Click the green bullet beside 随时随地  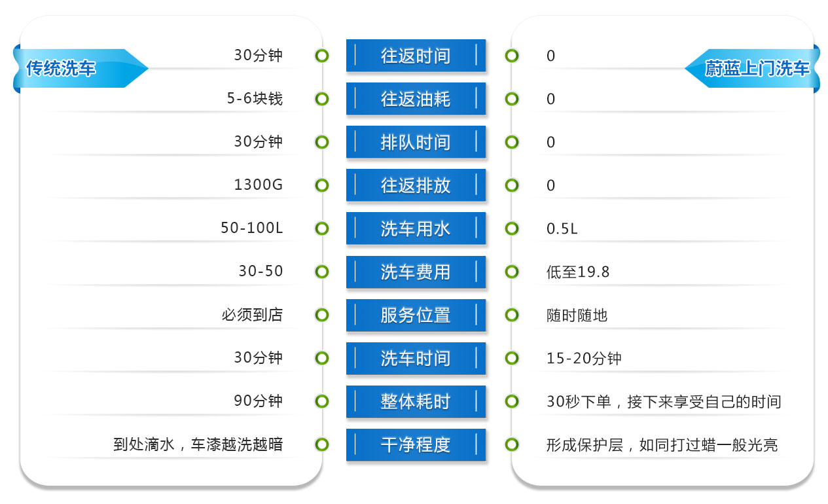click(512, 315)
